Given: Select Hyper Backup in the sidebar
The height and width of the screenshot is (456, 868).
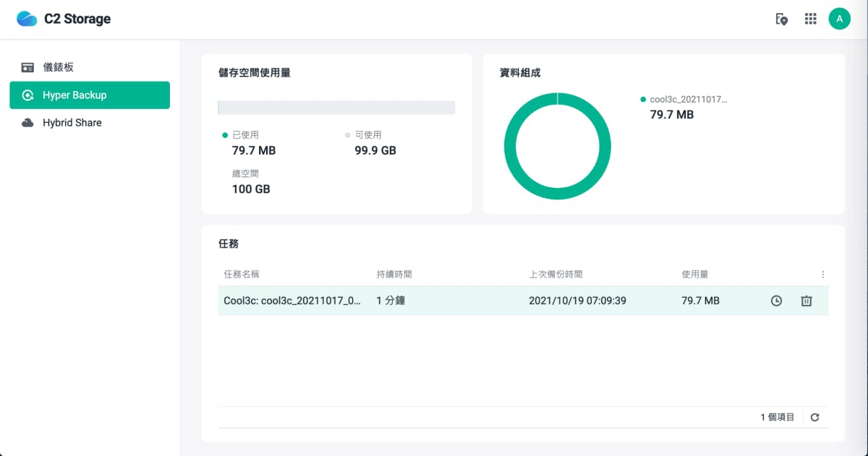Looking at the screenshot, I should click(x=74, y=95).
